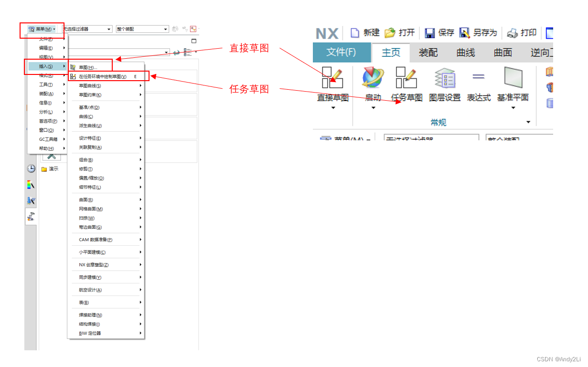The image size is (588, 367).
Task: Open the 曲线(C) submenu
Action: (x=106, y=116)
